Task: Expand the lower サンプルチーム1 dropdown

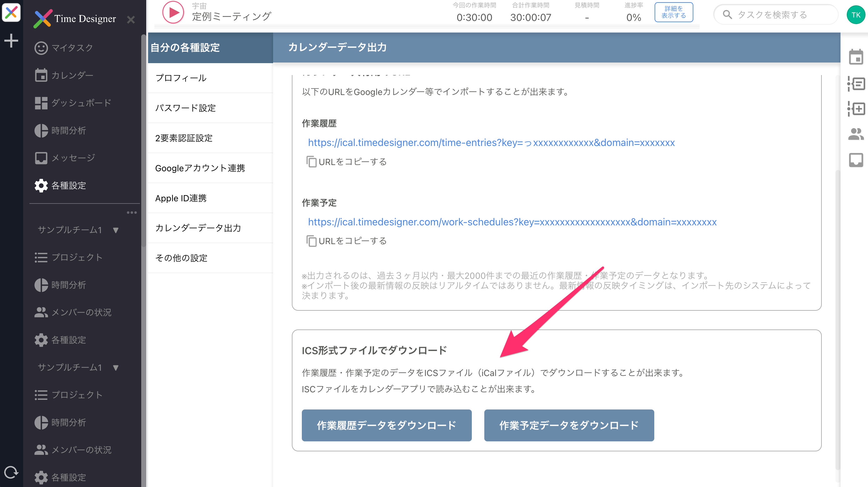Action: pos(116,368)
